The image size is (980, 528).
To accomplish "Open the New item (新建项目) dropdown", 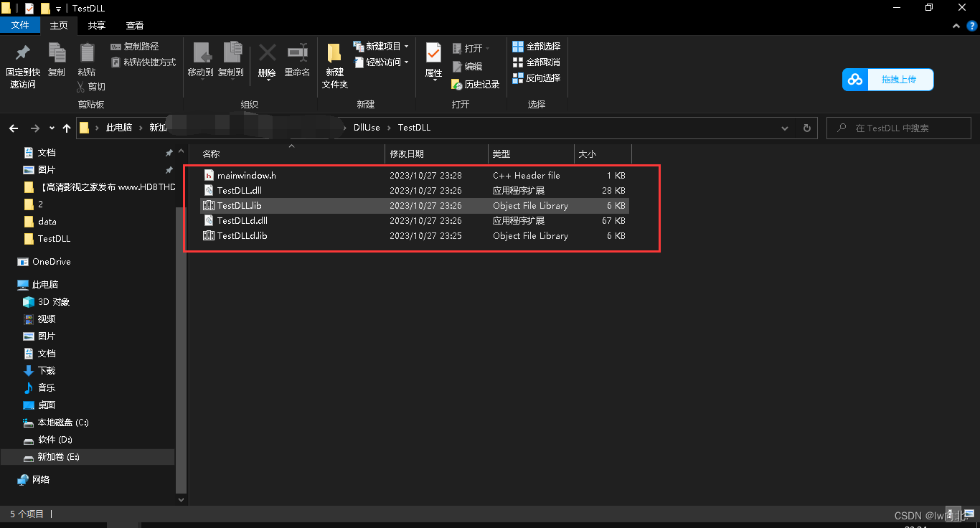I will [381, 47].
